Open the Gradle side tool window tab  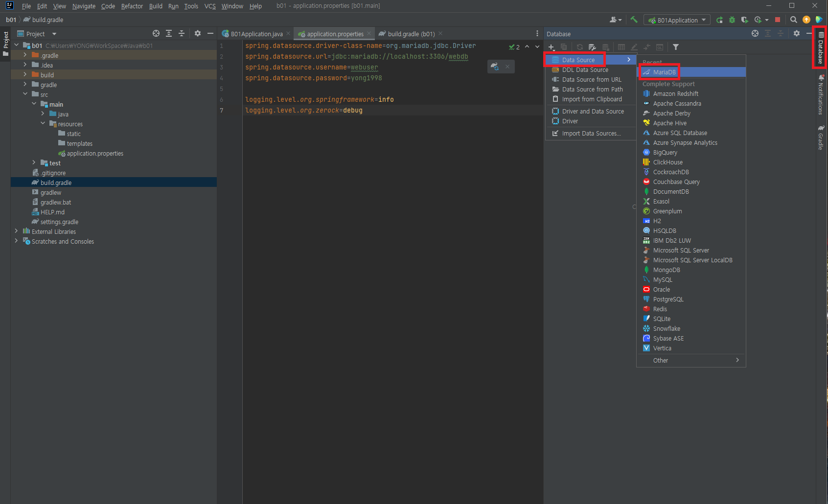click(x=821, y=137)
